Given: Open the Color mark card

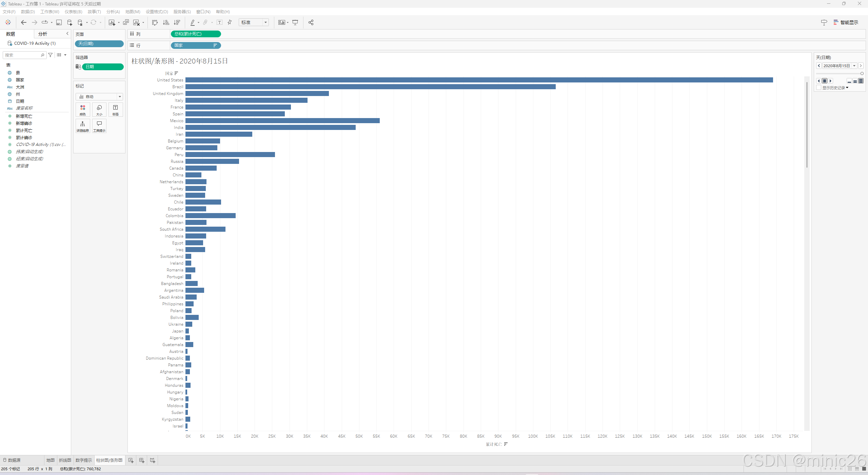Looking at the screenshot, I should 83,110.
